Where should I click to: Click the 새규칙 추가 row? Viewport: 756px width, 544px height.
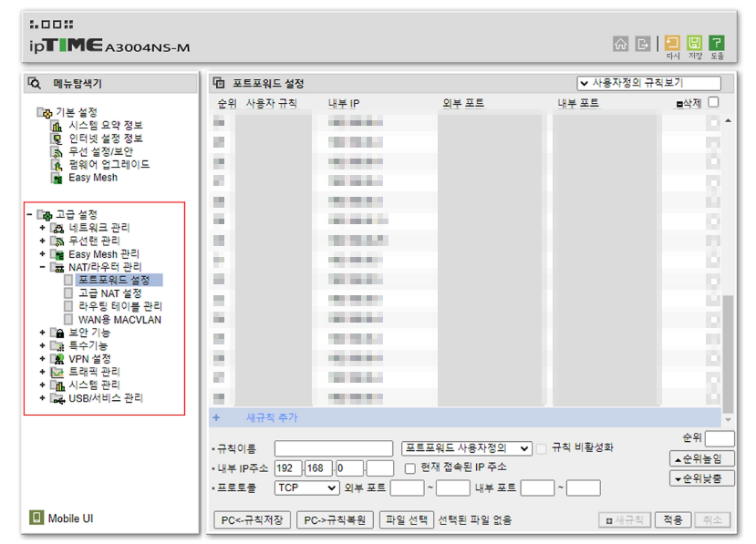(x=465, y=417)
